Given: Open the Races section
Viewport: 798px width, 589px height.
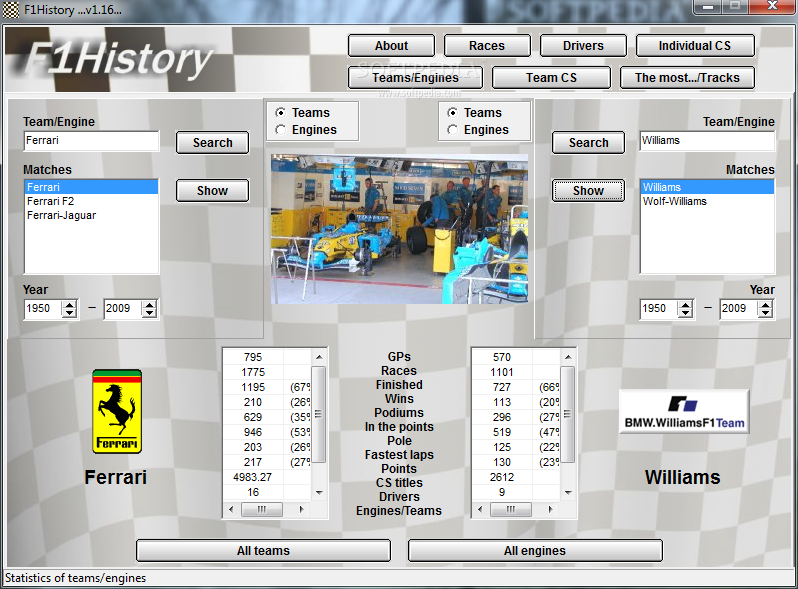Looking at the screenshot, I should [x=487, y=46].
